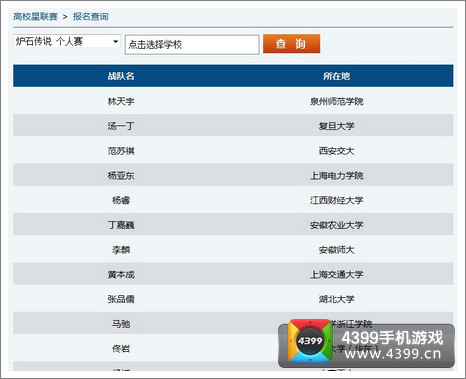The image size is (466, 379).
Task: Select the school 复旦大学
Action: point(337,126)
